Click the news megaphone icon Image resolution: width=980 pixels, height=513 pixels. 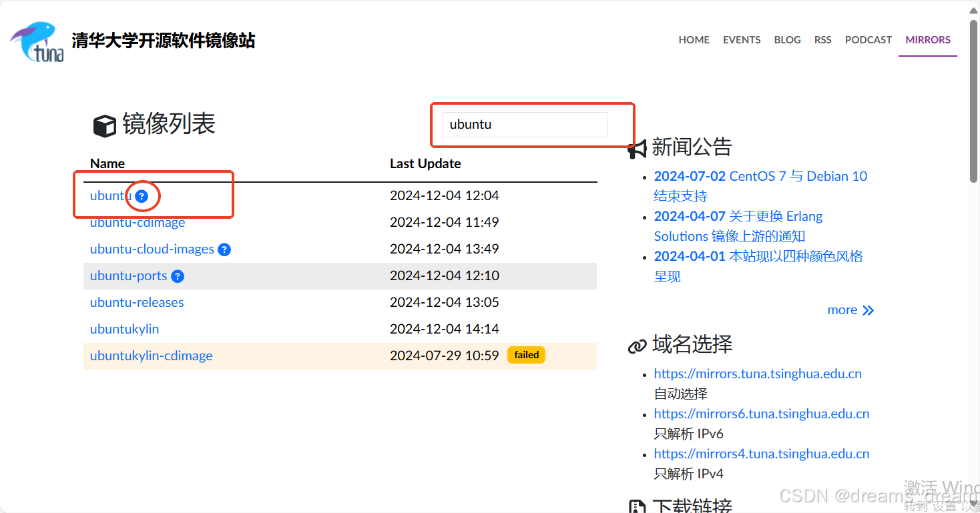(638, 148)
